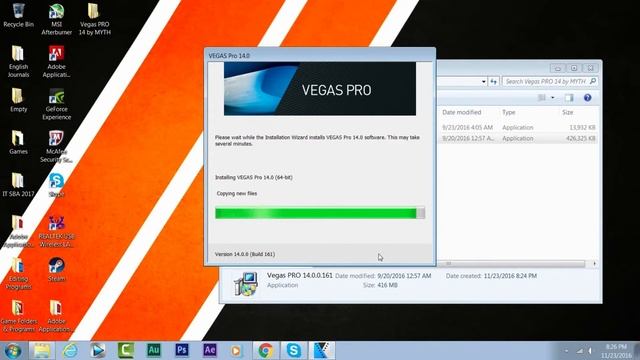Click the taskbar clock showing 8:26 PM
Screen dimensions: 640x360
click(616, 351)
